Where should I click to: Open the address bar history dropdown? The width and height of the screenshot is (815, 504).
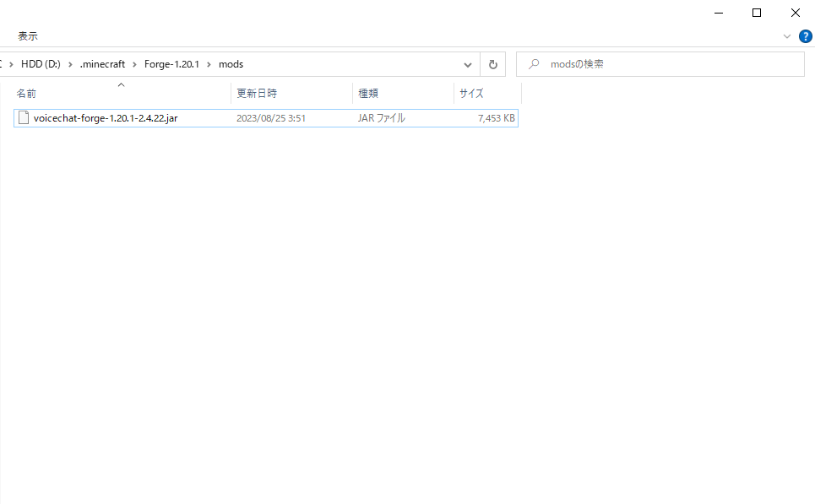(x=468, y=64)
